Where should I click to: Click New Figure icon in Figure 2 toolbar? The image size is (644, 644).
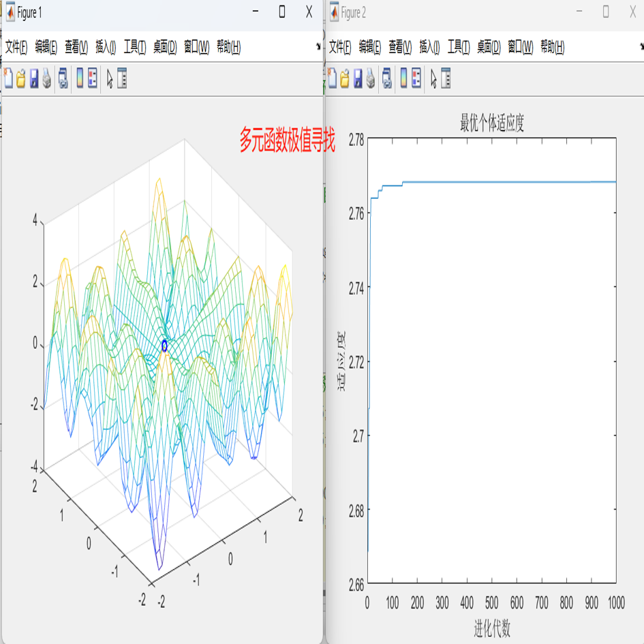[333, 78]
